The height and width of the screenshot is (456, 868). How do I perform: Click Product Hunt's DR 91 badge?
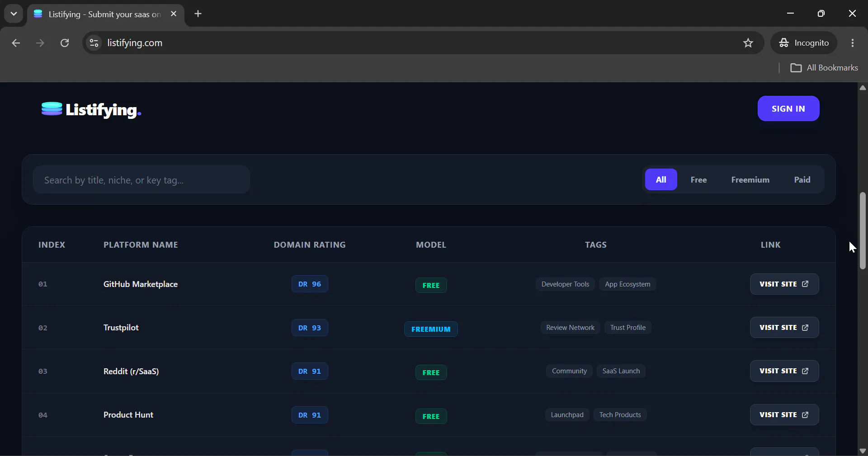coord(310,415)
